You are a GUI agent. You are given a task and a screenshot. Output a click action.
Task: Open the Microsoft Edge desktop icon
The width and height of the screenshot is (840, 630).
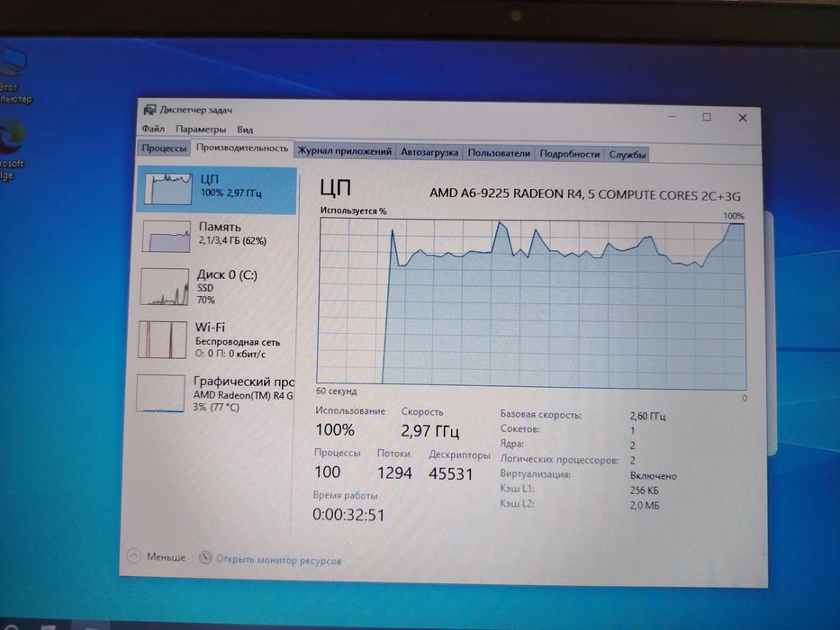[11, 150]
